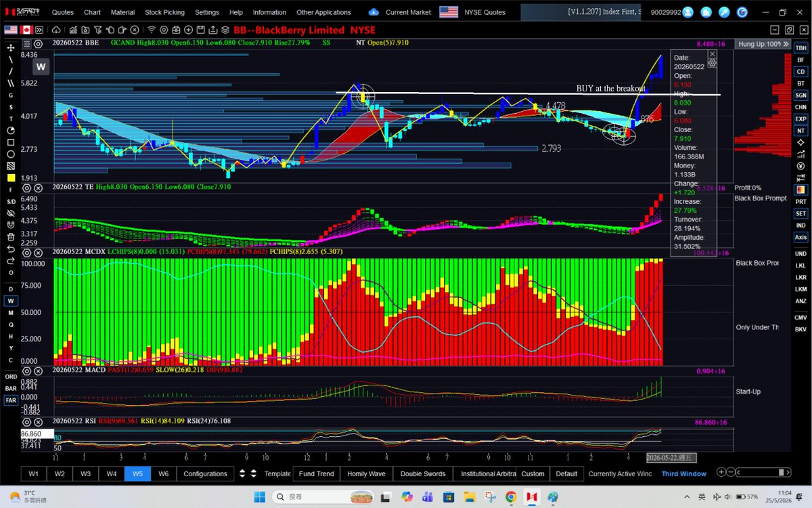Switch to the W3 layout tab
The width and height of the screenshot is (812, 508).
pyautogui.click(x=85, y=473)
